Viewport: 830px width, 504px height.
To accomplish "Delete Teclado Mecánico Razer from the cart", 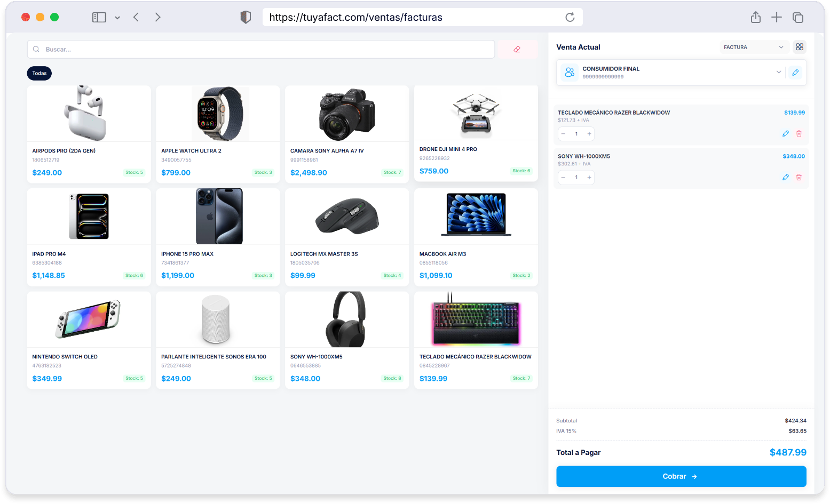I will pos(799,134).
